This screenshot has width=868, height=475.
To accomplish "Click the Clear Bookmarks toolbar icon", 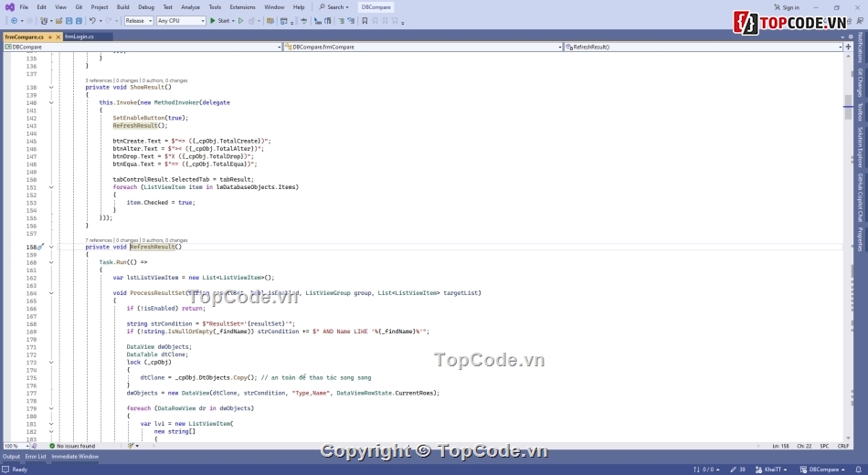I will pos(395,20).
